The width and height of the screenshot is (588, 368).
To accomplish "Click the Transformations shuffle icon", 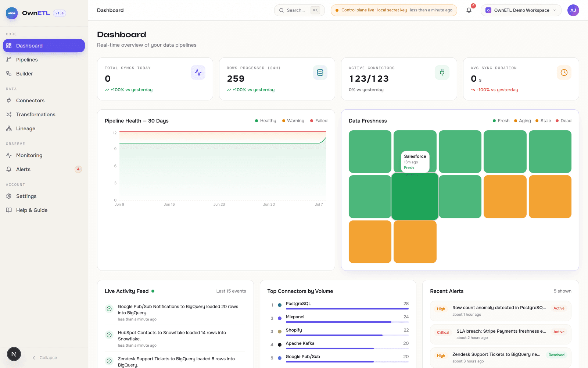I will (x=9, y=114).
